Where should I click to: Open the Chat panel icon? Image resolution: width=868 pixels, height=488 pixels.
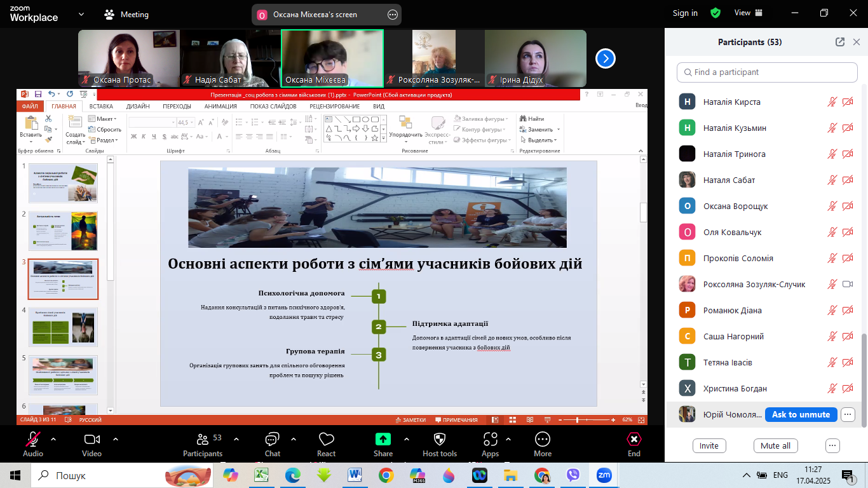pos(272,440)
